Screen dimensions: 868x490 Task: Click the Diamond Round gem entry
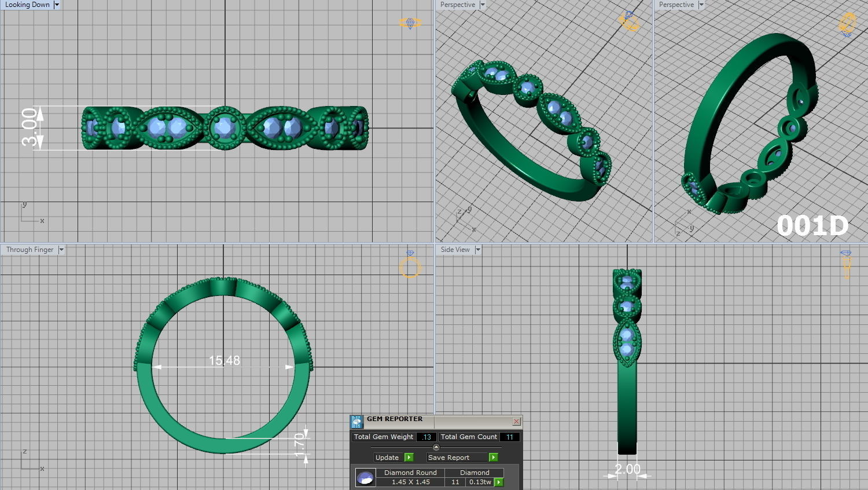tap(411, 473)
